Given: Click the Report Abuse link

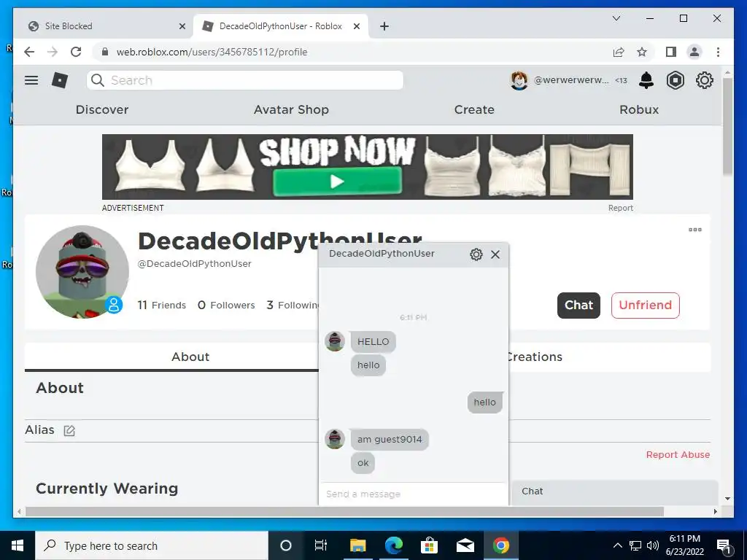Looking at the screenshot, I should click(x=678, y=455).
